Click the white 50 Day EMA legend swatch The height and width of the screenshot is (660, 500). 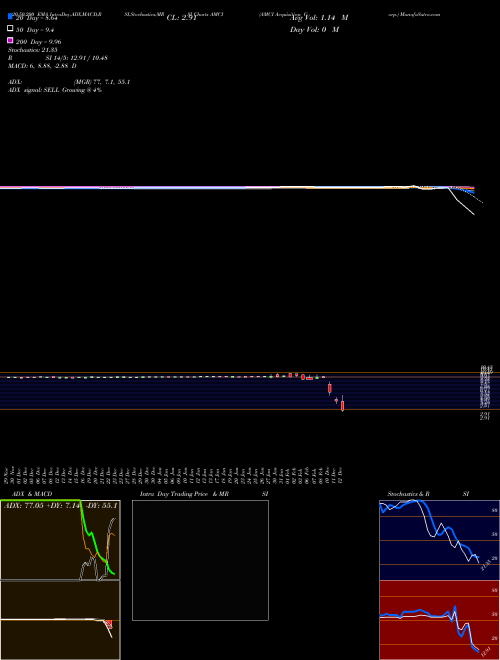[10, 29]
